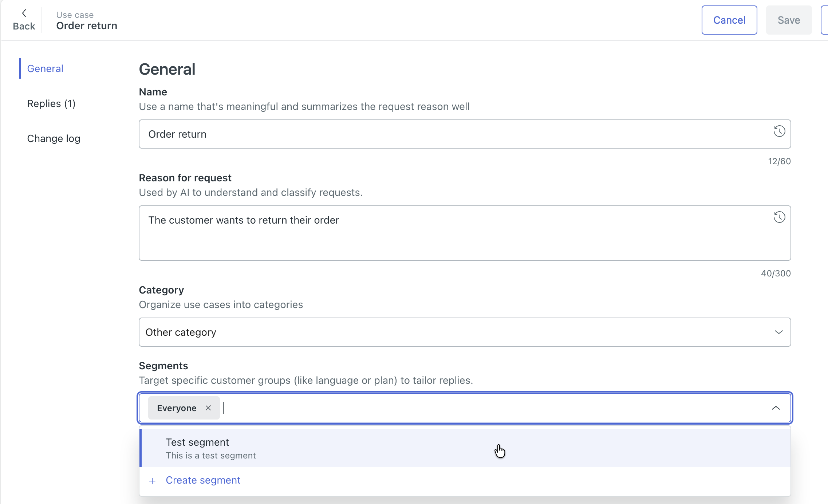Expand the Category dropdown chevron
Image resolution: width=828 pixels, height=504 pixels.
pyautogui.click(x=778, y=332)
